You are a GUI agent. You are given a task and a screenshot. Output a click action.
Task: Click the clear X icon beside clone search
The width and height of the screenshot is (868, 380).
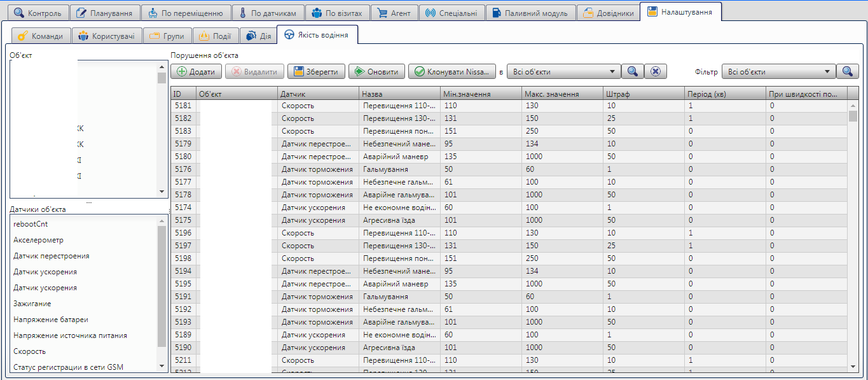click(656, 72)
